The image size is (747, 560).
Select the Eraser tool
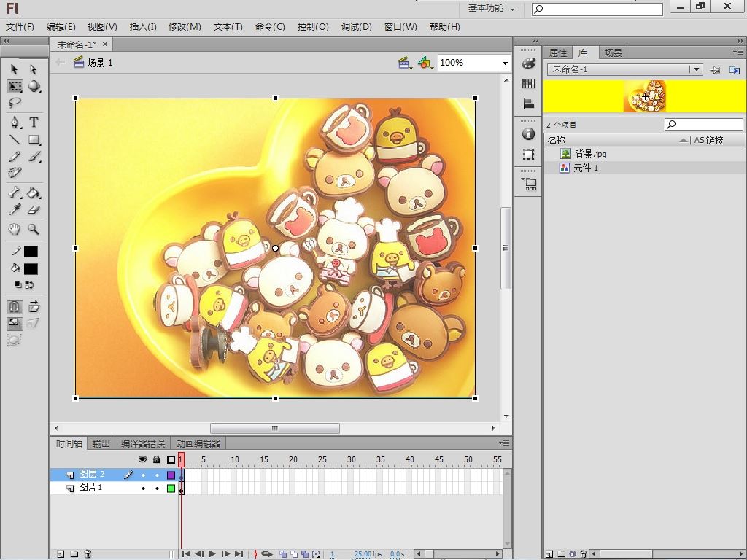pyautogui.click(x=34, y=209)
